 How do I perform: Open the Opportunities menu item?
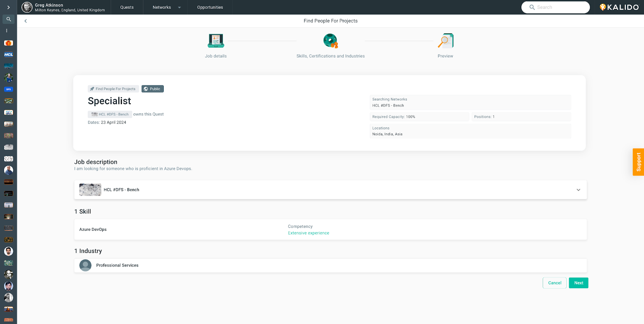point(210,7)
